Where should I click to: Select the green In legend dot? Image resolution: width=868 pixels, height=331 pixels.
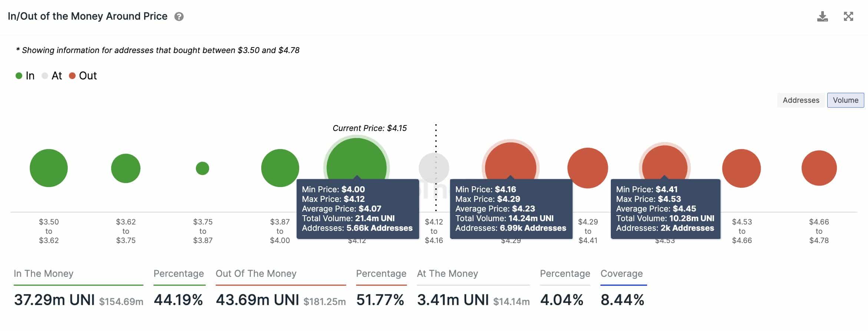(x=19, y=75)
